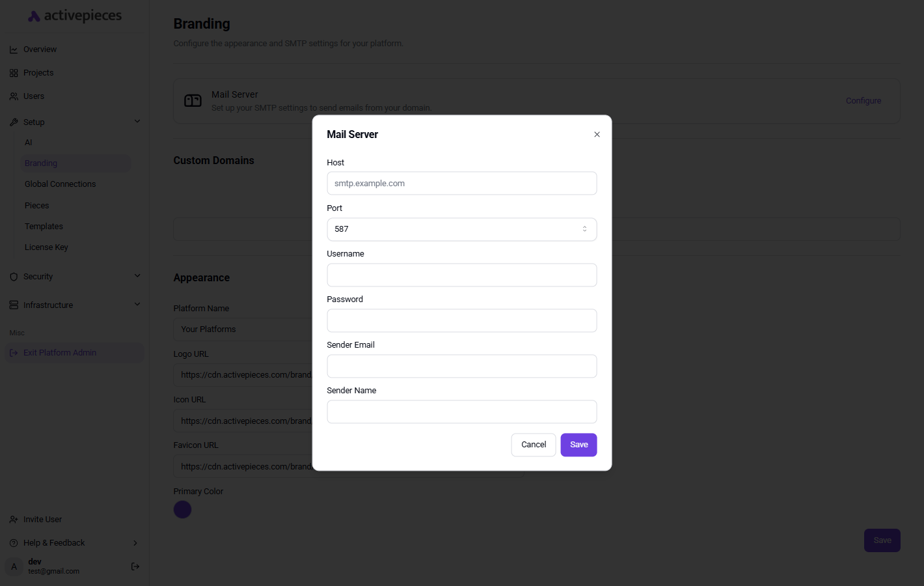Click the Overview chart icon in sidebar
The image size is (924, 586).
pyautogui.click(x=14, y=49)
